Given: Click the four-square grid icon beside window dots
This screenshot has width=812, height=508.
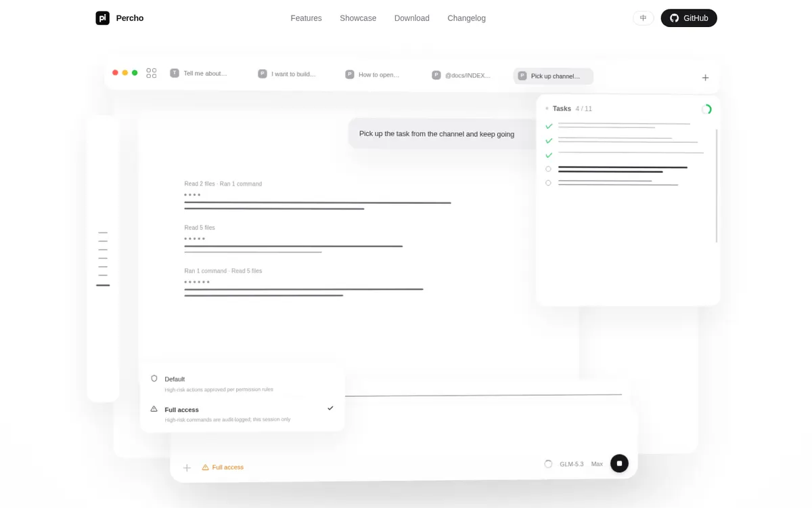Looking at the screenshot, I should tap(152, 73).
